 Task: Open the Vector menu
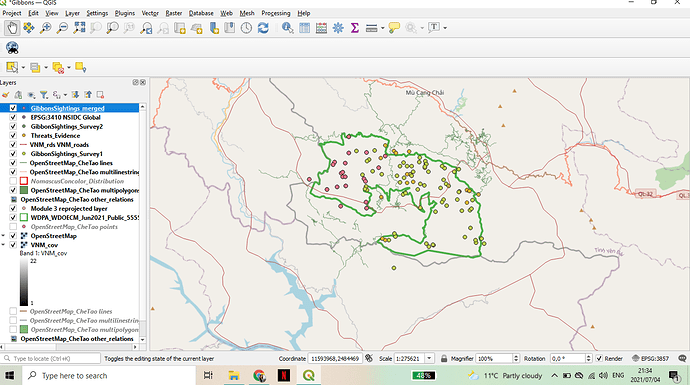pos(150,13)
